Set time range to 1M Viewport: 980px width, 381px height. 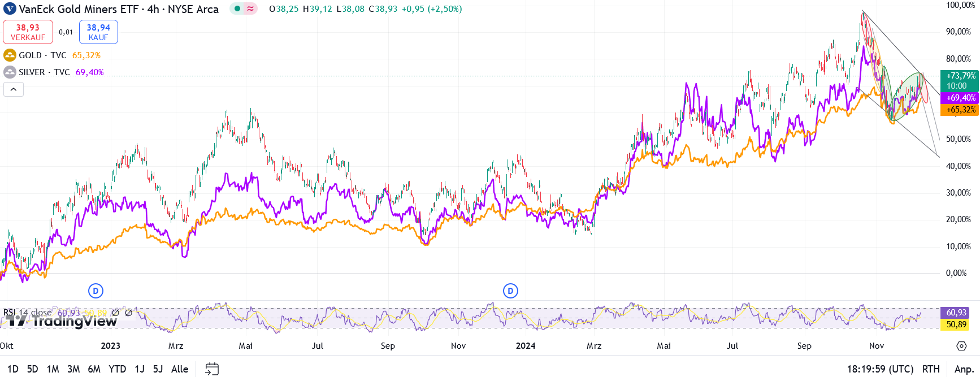[x=53, y=369]
